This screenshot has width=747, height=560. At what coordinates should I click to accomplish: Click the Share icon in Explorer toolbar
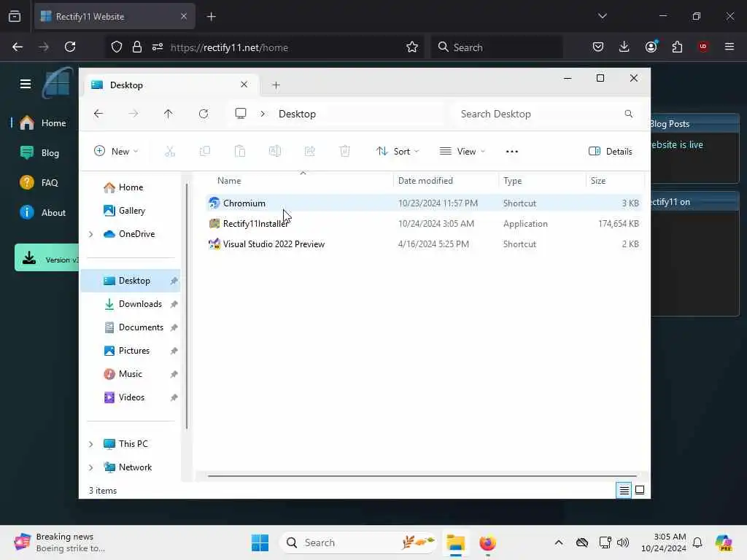[309, 152]
